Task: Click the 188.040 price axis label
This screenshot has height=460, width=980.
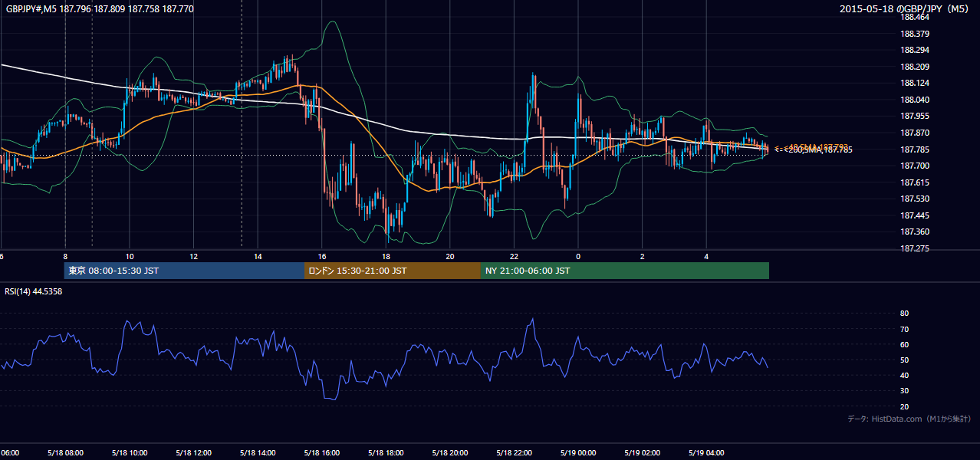Action: pos(916,100)
